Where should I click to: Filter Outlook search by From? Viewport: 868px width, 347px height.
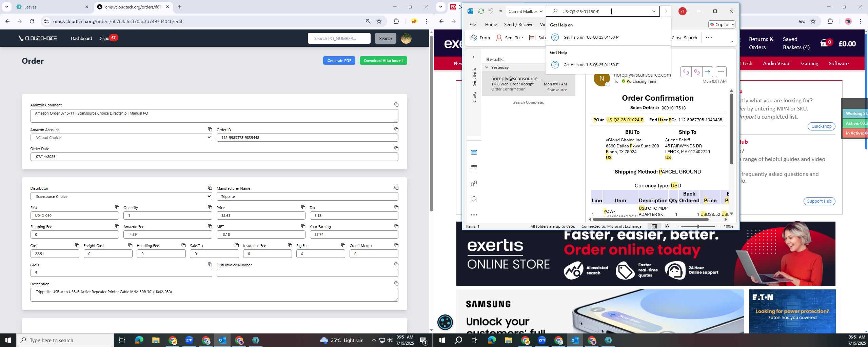pos(480,38)
